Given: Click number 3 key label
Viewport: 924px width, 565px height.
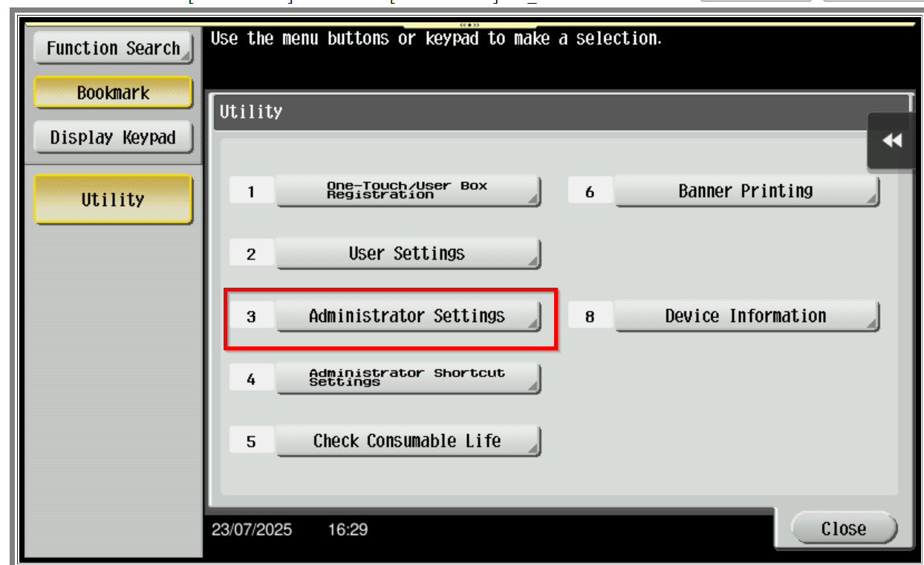Looking at the screenshot, I should [251, 317].
